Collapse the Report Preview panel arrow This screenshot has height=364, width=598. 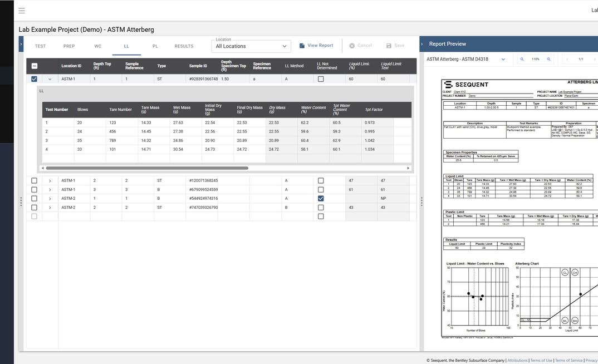[422, 44]
